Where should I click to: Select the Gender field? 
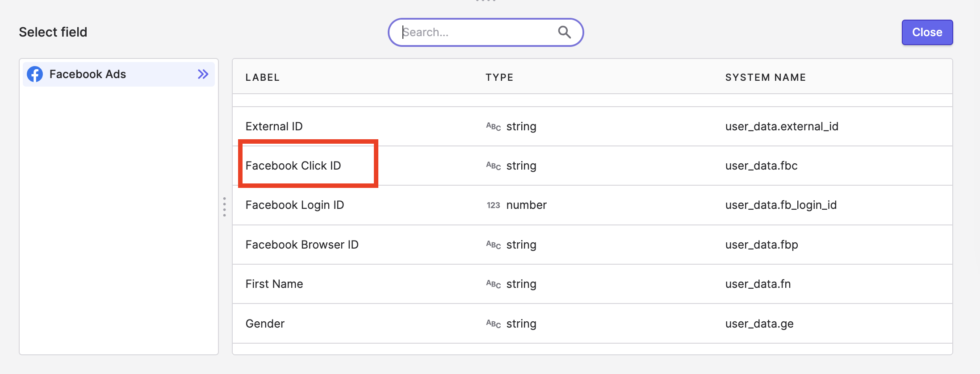pyautogui.click(x=592, y=324)
